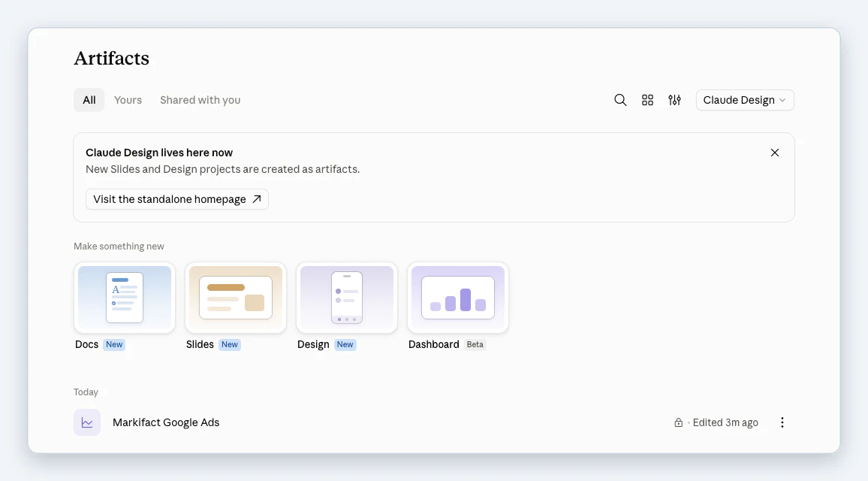Click the Beta badge next to Dashboard
This screenshot has height=481, width=868.
(475, 344)
